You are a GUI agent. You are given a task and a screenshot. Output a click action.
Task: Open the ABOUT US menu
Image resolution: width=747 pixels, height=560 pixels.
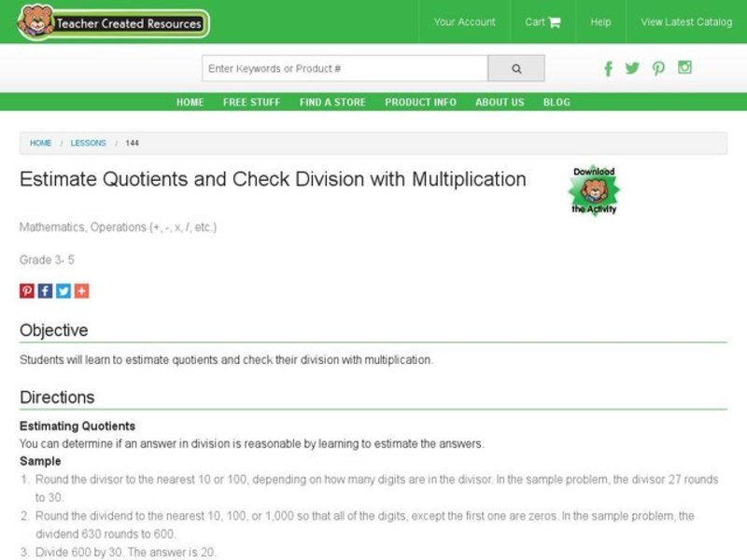click(x=499, y=103)
